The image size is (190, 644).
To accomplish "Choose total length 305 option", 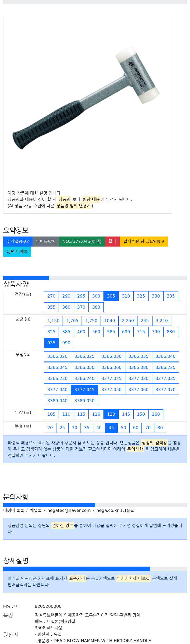I will (x=111, y=296).
